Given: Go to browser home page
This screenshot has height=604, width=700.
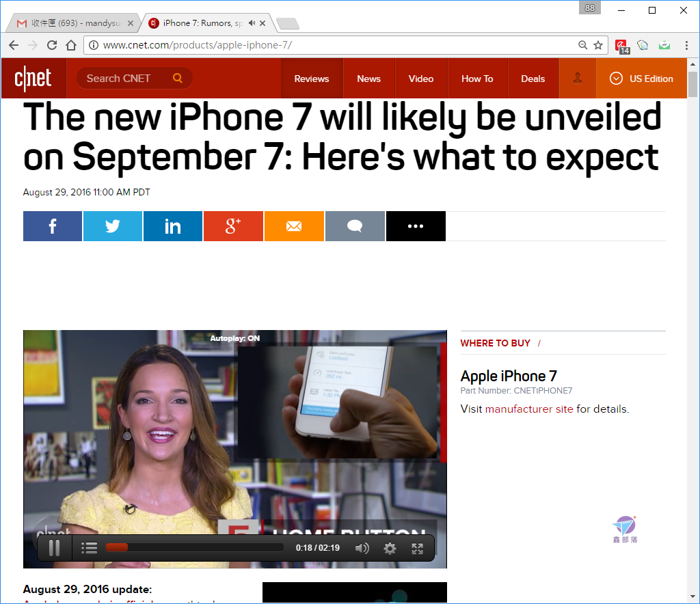Looking at the screenshot, I should (x=71, y=45).
